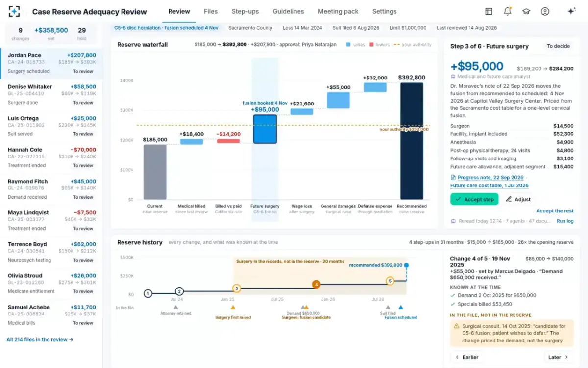
Task: Open the Step-ups tab
Action: (x=245, y=11)
